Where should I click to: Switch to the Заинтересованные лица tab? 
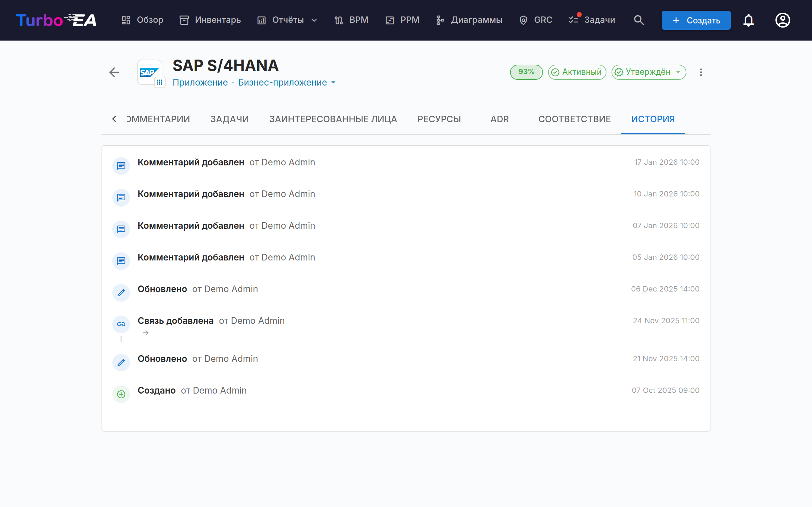tap(333, 119)
